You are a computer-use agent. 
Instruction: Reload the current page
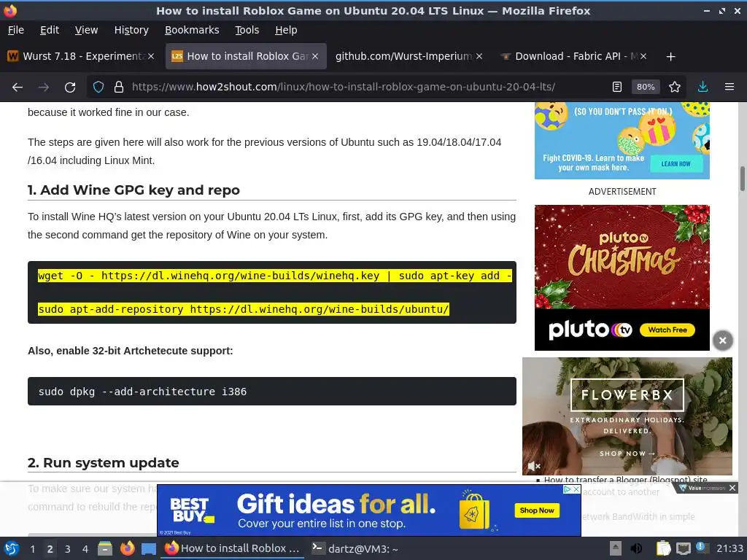70,87
